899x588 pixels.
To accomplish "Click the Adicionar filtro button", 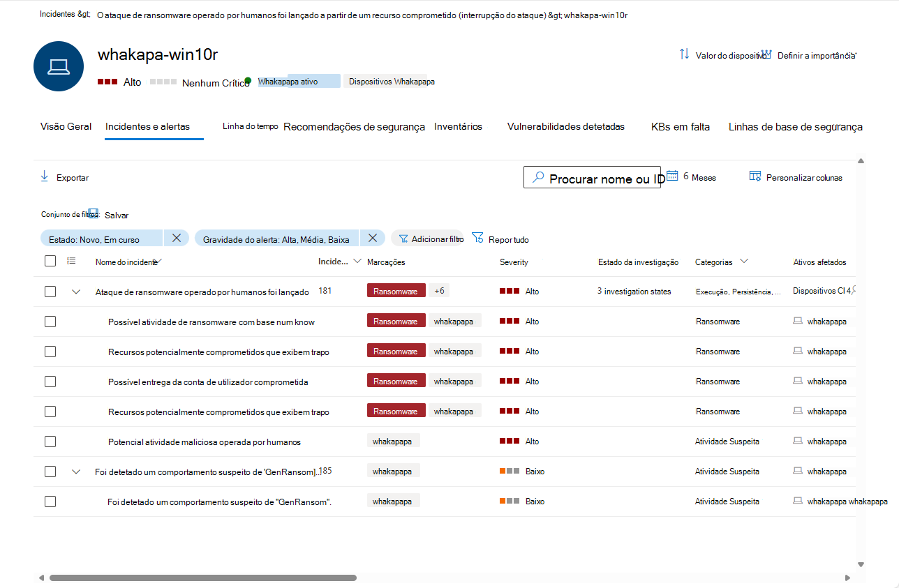I will coord(427,239).
